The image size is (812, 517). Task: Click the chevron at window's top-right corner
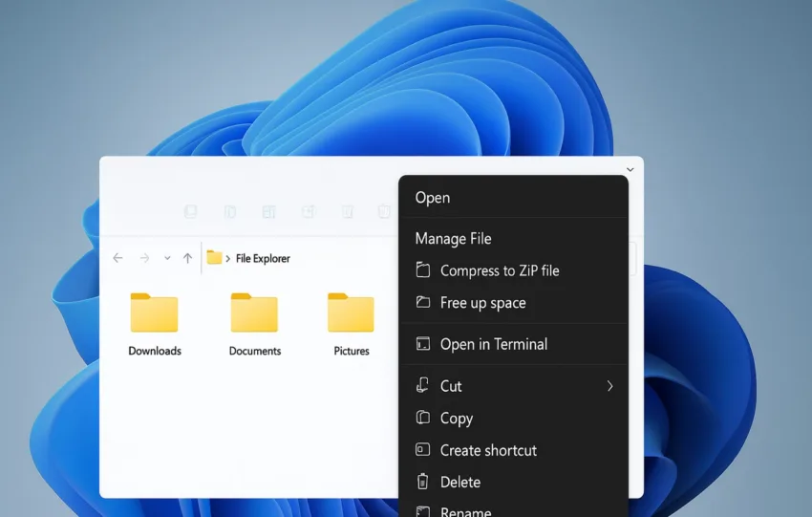(x=630, y=170)
